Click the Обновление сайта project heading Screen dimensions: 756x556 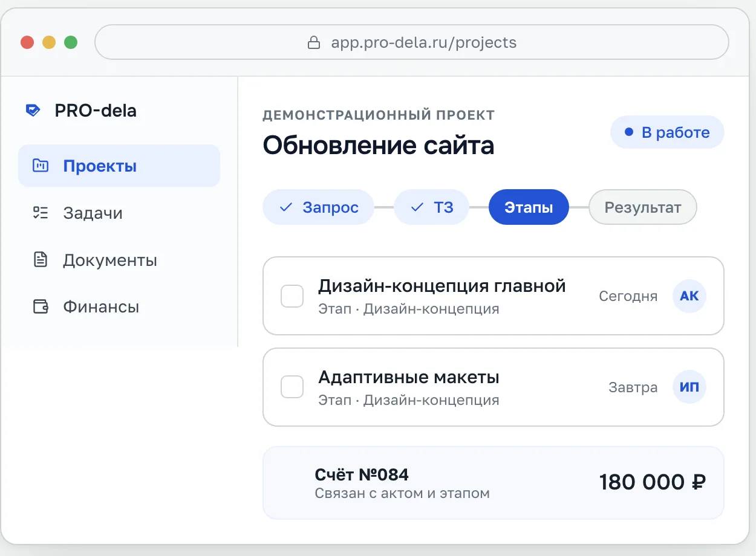(x=379, y=146)
